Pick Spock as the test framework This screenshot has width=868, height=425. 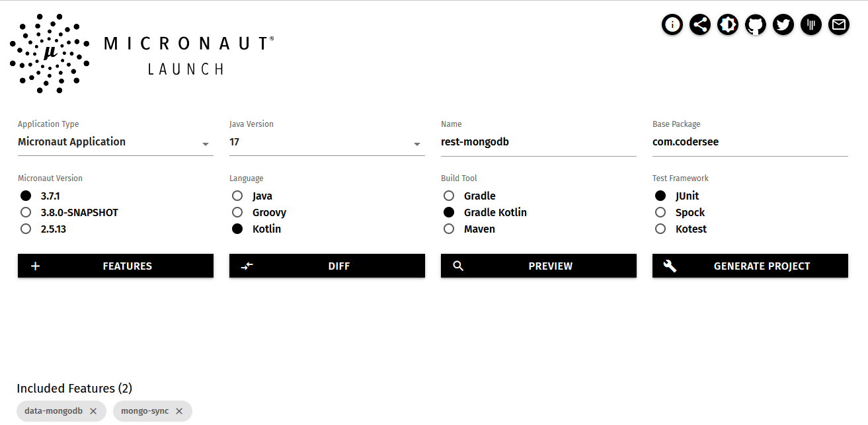pos(660,213)
